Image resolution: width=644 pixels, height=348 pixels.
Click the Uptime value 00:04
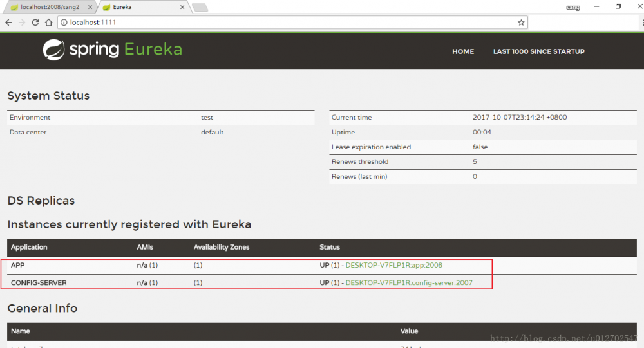point(482,132)
